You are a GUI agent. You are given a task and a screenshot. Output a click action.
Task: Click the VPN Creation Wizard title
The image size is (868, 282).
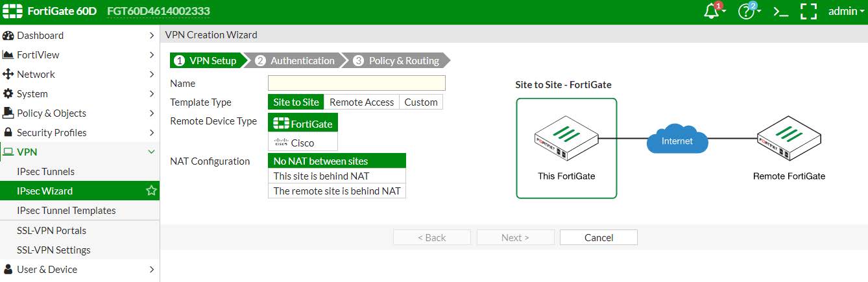pyautogui.click(x=211, y=35)
